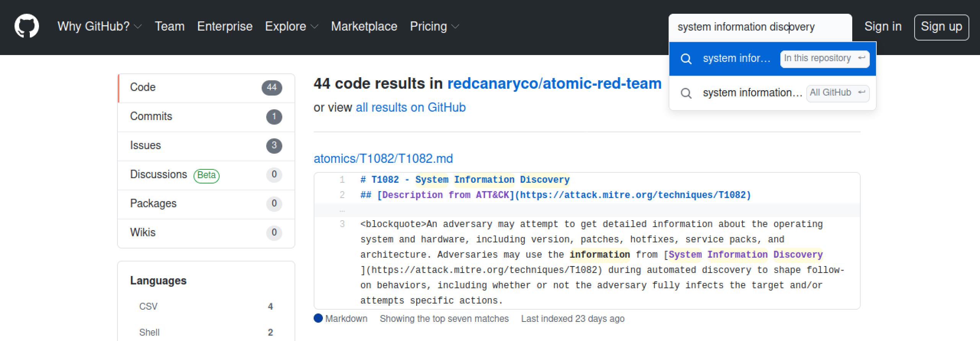Screen dimensions: 980x341
Task: Select the 'In this repository' search badge
Action: (824, 58)
